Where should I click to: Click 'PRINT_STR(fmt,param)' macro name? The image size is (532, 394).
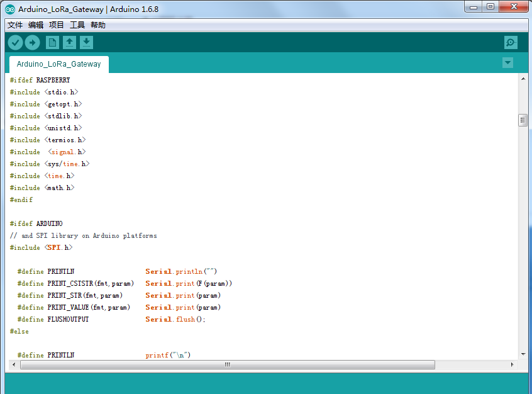coord(85,296)
